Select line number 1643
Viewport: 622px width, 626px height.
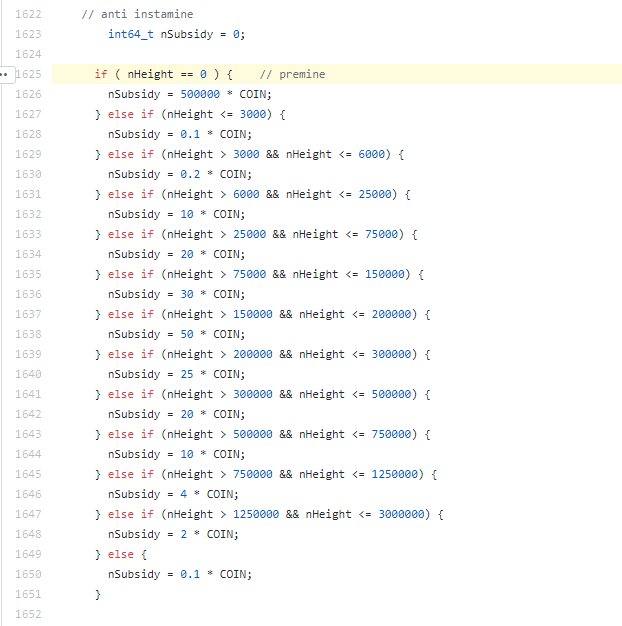tap(28, 434)
